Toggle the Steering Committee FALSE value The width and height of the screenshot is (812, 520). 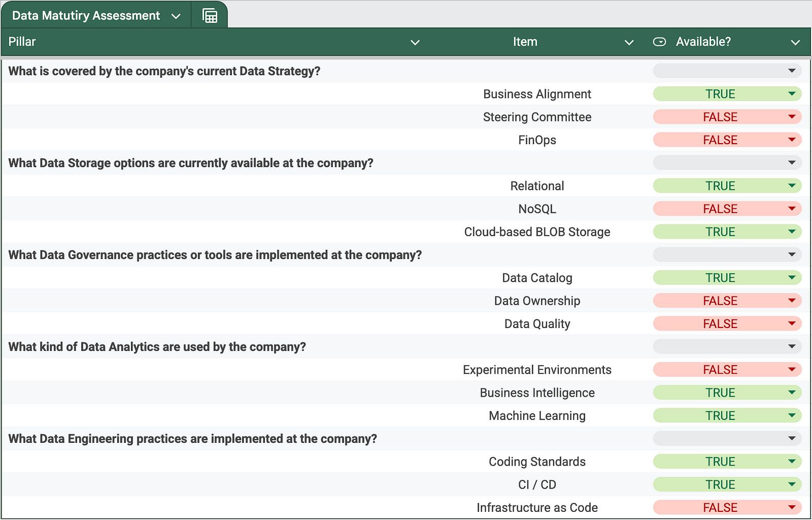pyautogui.click(x=720, y=117)
